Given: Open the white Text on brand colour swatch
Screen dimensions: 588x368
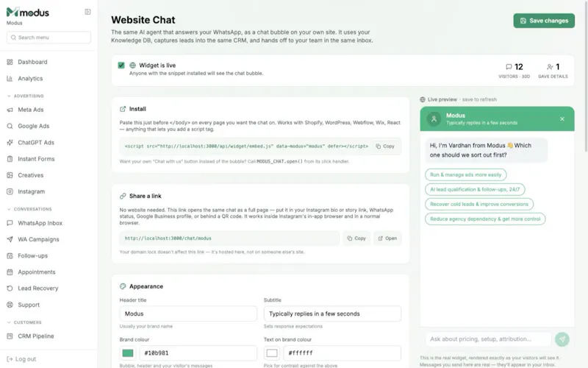Looking at the screenshot, I should pos(272,353).
